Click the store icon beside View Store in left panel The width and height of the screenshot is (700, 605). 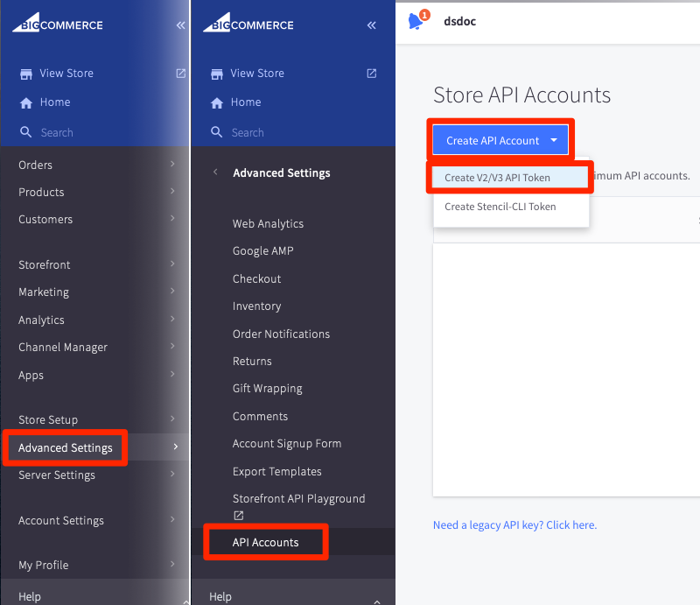[26, 74]
